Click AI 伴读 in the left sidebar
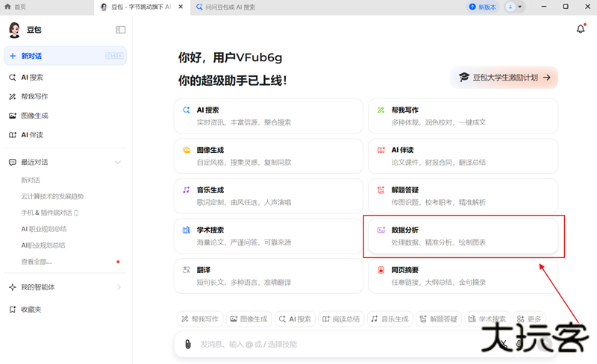This screenshot has width=597, height=364. [32, 135]
